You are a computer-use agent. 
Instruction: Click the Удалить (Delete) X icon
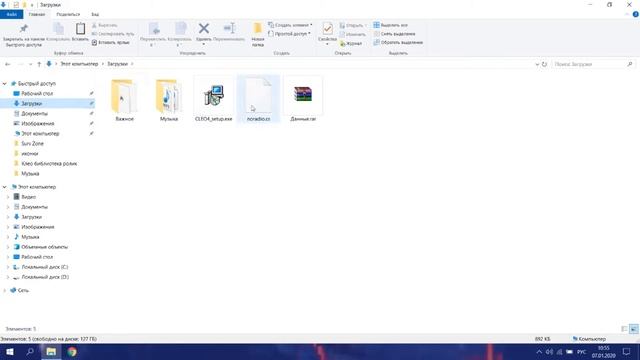click(204, 28)
